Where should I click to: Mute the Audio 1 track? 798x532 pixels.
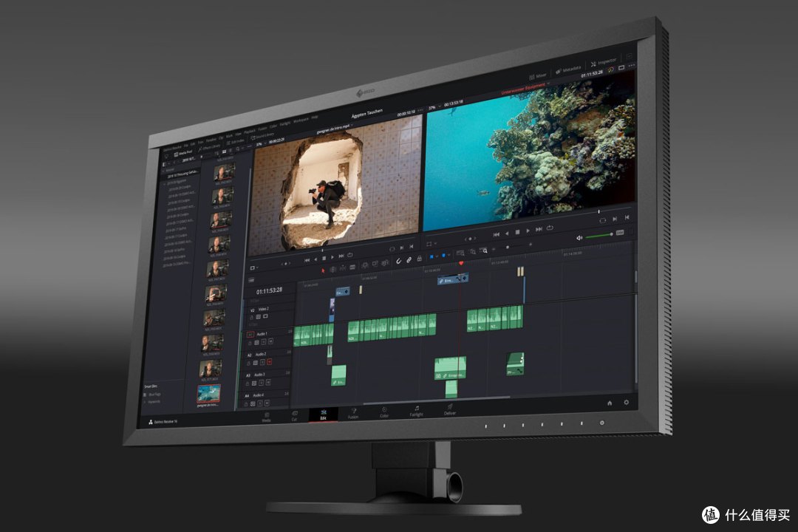pyautogui.click(x=270, y=341)
